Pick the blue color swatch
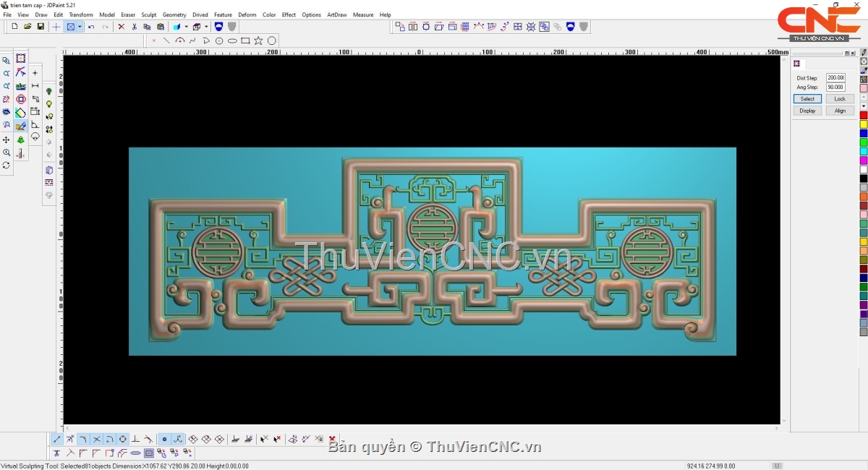 (864, 134)
